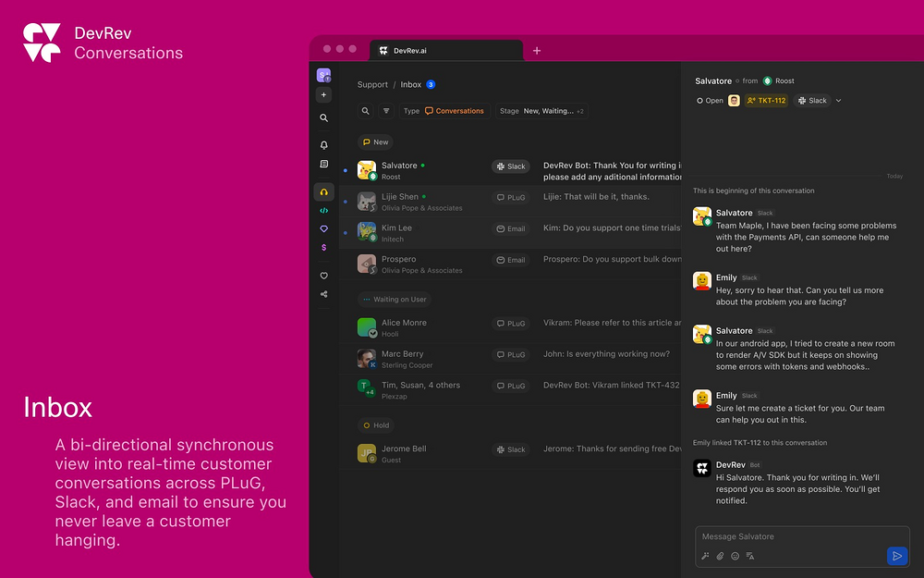
Task: Open Kim Lee conversation row
Action: tap(510, 233)
